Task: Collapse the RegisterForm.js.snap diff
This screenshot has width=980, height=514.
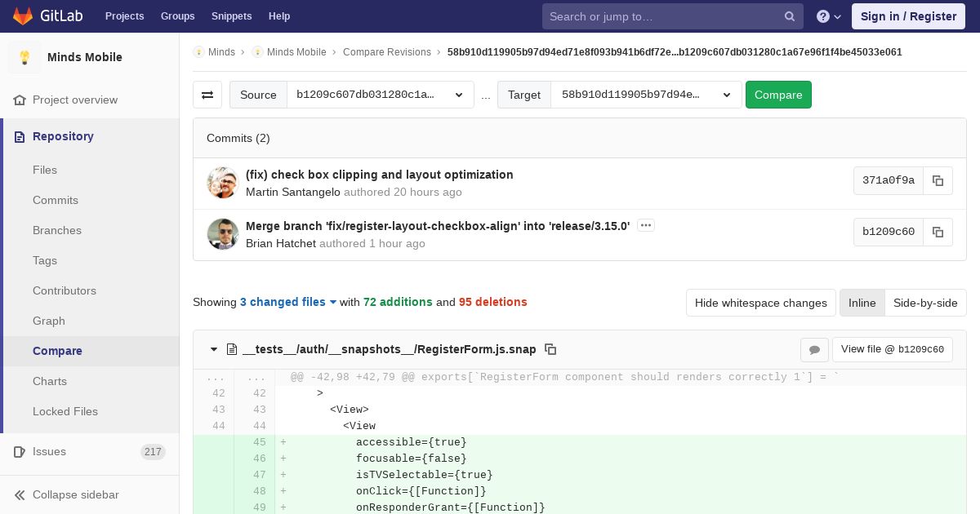Action: (214, 349)
